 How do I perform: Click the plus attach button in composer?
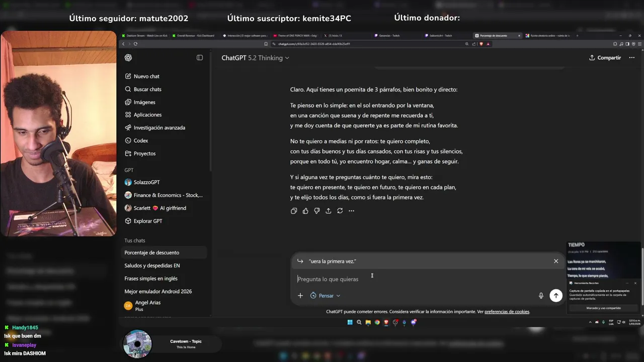coord(300,296)
